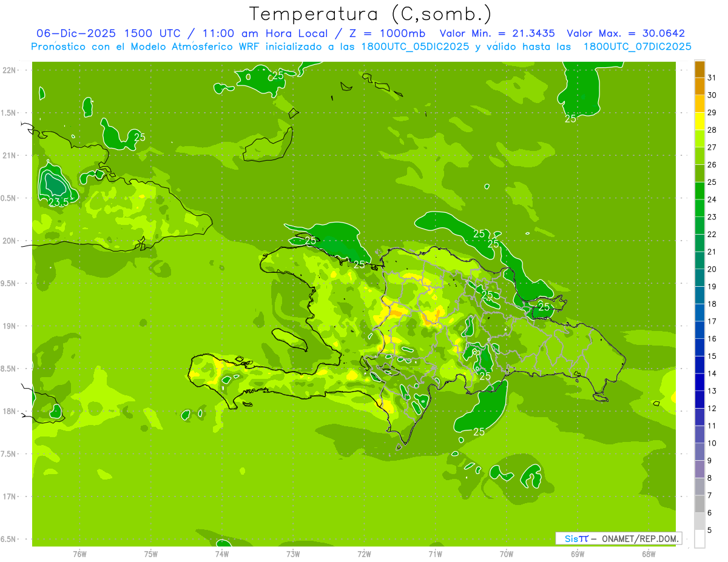Click the "20N" latitude axis label

[8, 241]
